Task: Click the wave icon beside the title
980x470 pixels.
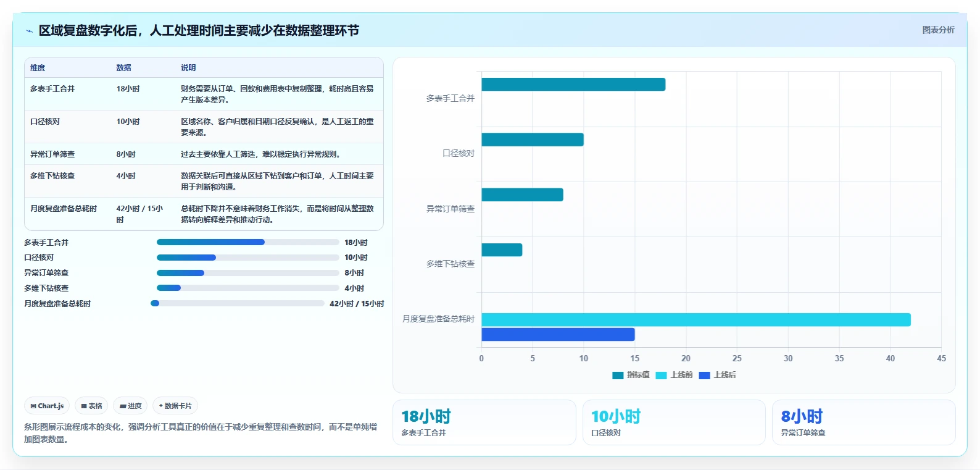Action: [29, 31]
